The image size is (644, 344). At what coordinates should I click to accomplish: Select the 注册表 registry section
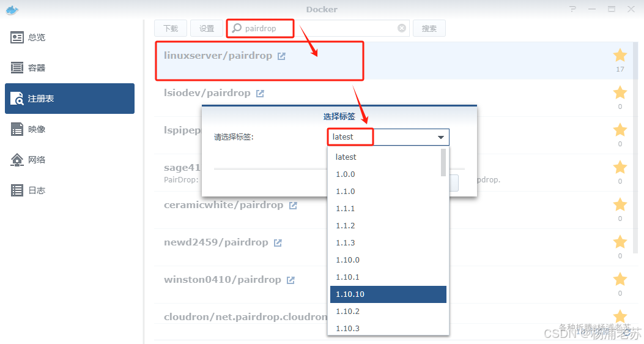69,99
